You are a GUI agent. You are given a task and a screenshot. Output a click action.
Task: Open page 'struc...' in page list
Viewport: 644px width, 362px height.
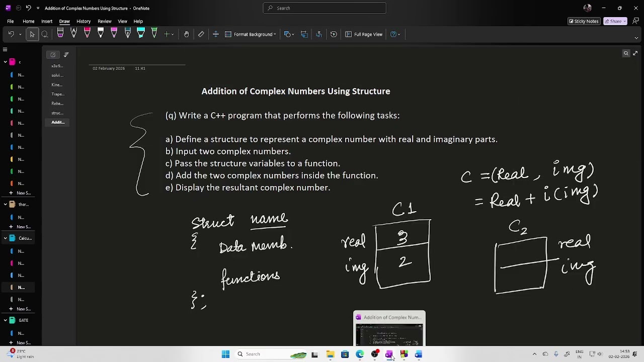coord(57,113)
